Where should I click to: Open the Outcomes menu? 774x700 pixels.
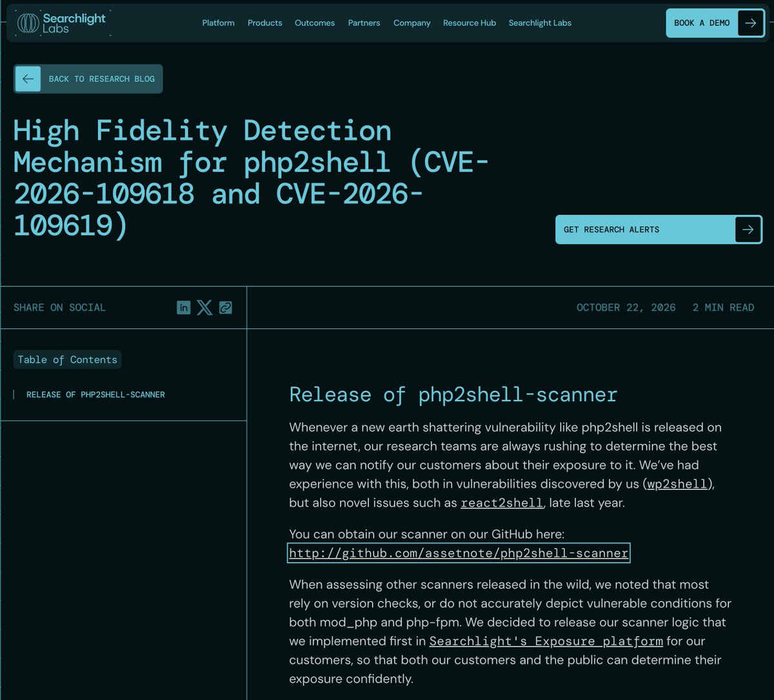tap(315, 23)
